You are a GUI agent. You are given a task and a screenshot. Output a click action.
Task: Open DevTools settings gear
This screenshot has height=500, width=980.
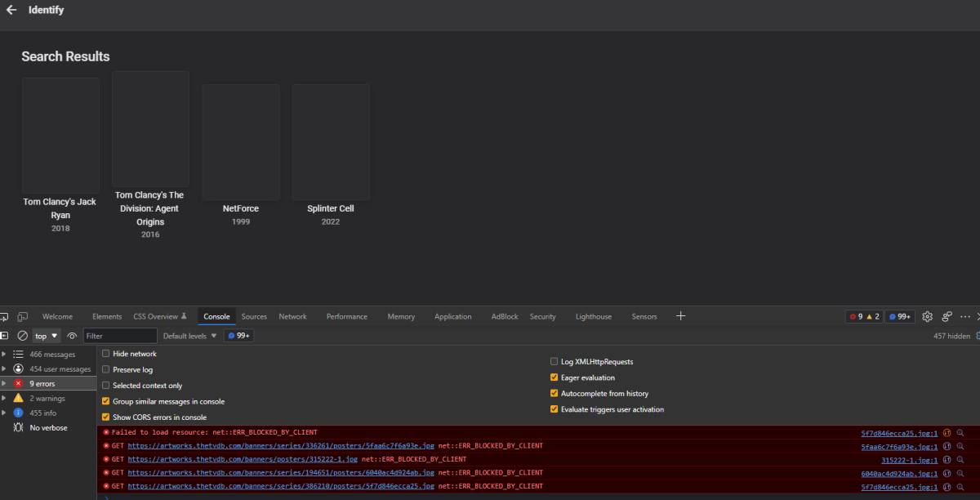coord(927,317)
